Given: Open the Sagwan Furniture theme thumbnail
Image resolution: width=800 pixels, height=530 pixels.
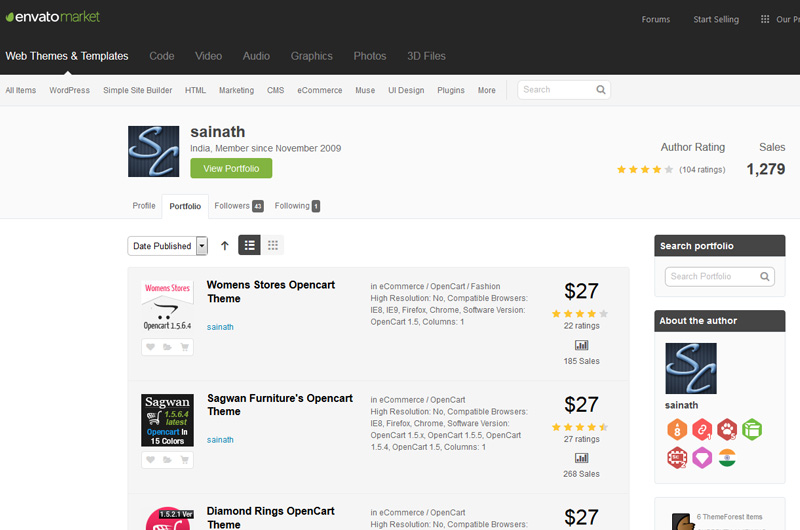Looking at the screenshot, I should [167, 420].
